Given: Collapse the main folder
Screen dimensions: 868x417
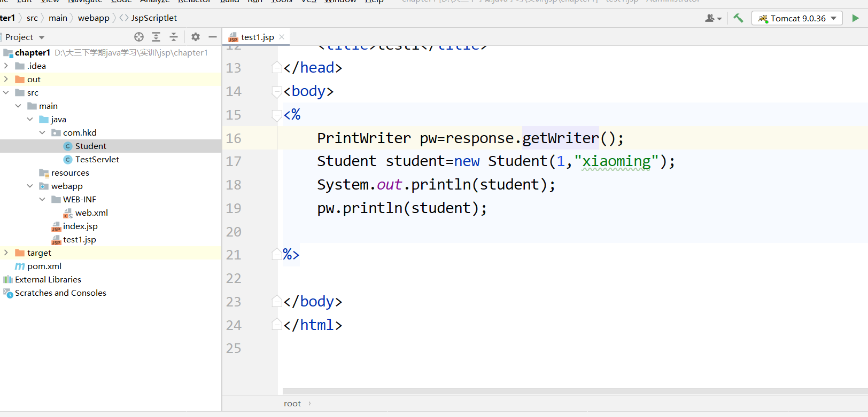Looking at the screenshot, I should tap(18, 106).
